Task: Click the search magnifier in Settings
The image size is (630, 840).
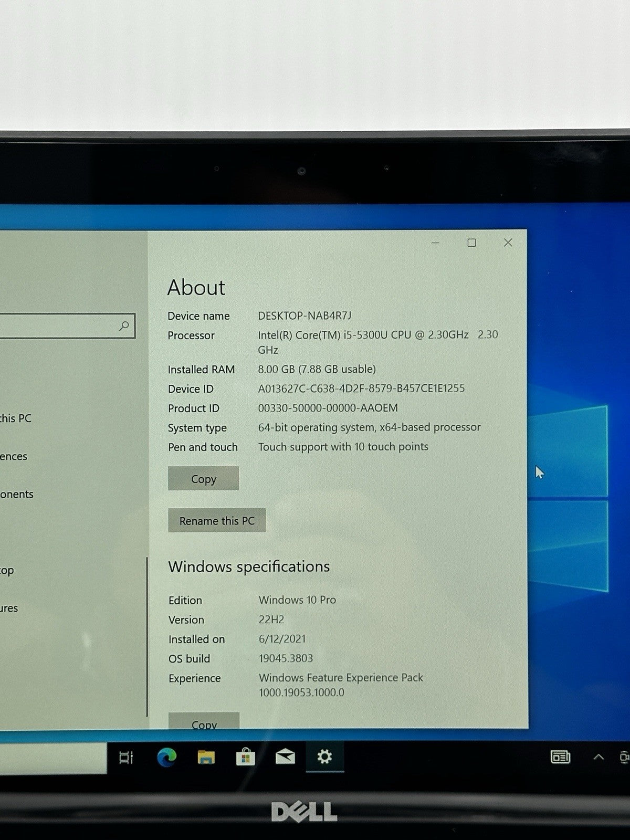Action: tap(124, 326)
